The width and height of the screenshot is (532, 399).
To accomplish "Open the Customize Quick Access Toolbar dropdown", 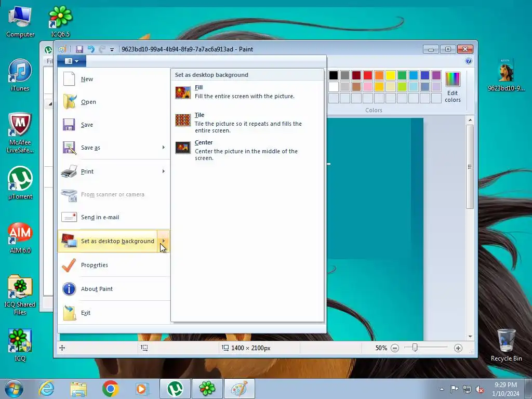I will pos(112,49).
